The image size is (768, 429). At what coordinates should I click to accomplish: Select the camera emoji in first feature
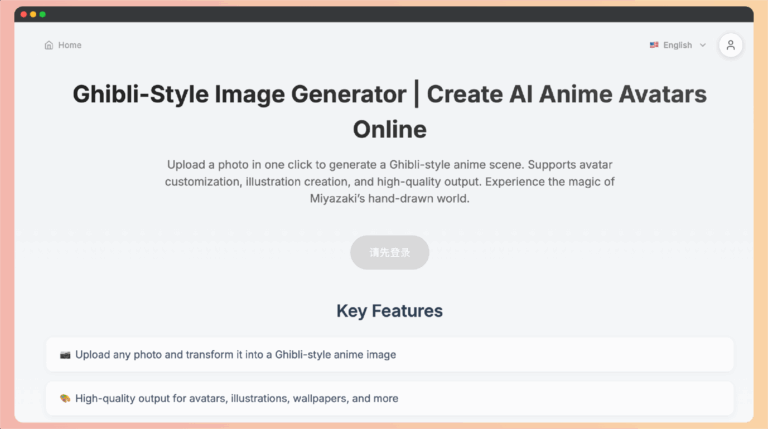(65, 355)
